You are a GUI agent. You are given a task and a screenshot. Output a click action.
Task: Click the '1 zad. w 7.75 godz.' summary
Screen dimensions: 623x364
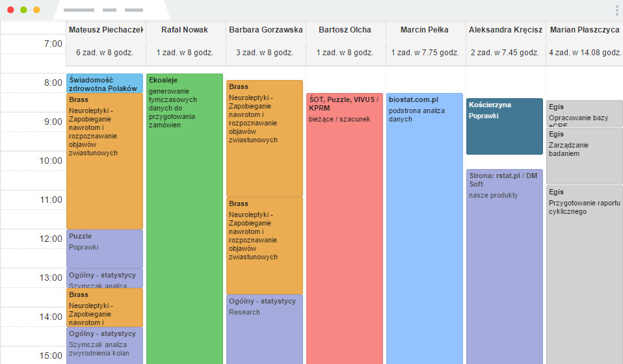click(425, 53)
